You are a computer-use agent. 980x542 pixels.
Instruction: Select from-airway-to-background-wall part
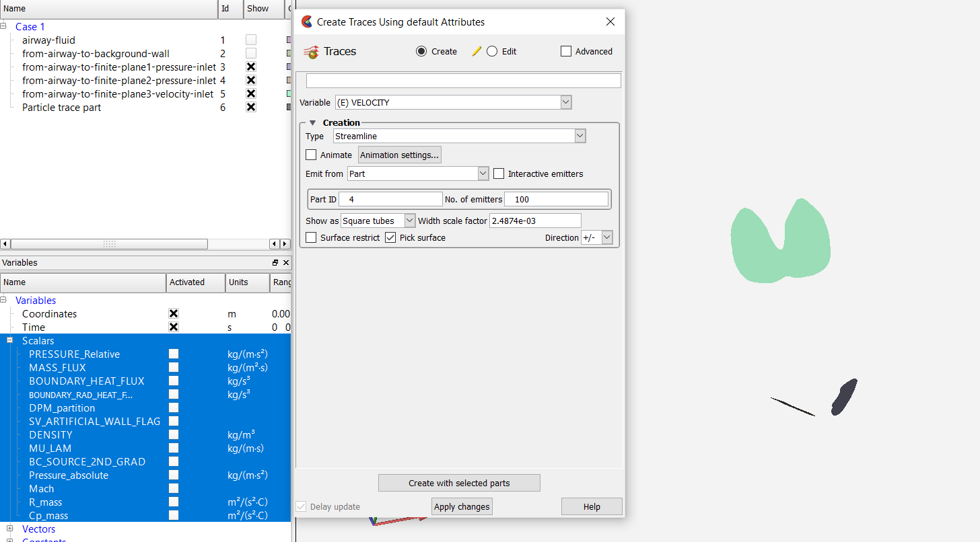[96, 54]
